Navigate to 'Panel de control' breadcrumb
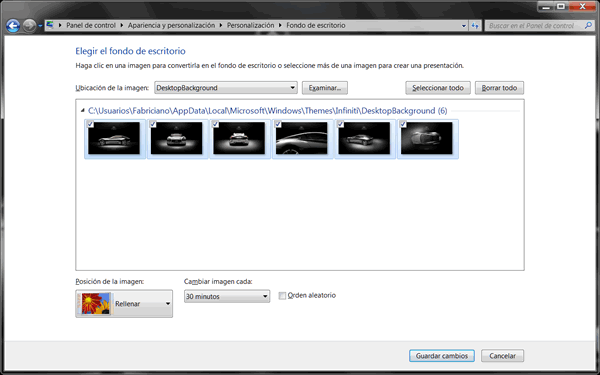 click(91, 25)
